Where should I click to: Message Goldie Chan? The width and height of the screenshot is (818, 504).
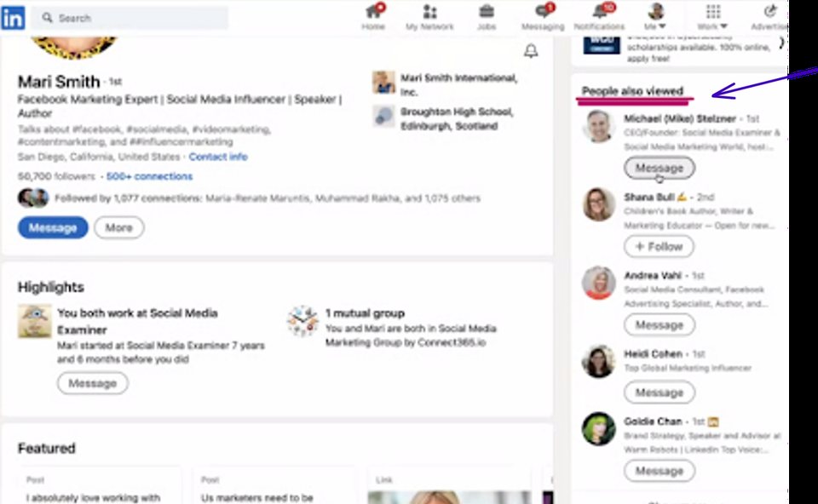tap(660, 471)
